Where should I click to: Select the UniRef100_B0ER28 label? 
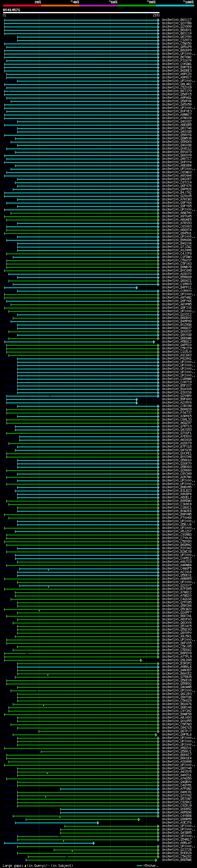[x=177, y=853]
